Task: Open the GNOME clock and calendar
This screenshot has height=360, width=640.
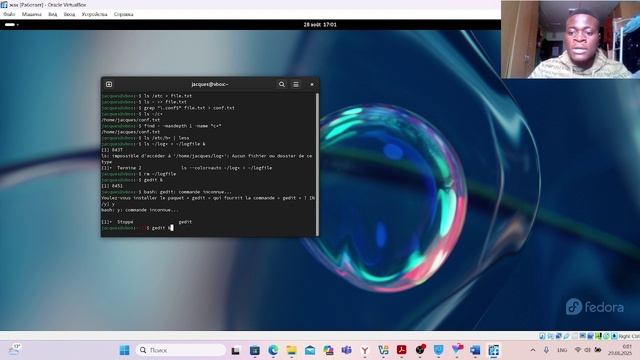Action: click(320, 24)
